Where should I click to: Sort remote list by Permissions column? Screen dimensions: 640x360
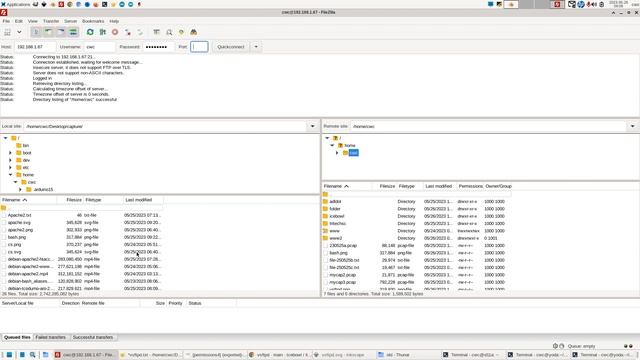pos(470,187)
